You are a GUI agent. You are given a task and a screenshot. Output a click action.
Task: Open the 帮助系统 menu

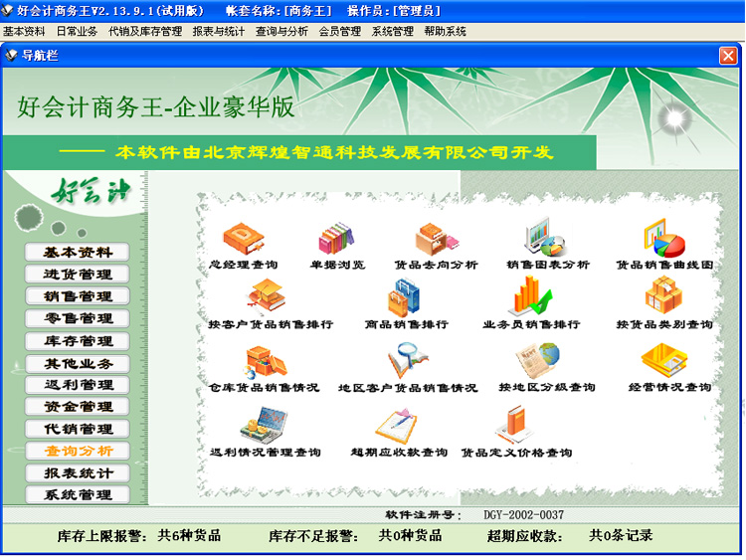[x=445, y=32]
